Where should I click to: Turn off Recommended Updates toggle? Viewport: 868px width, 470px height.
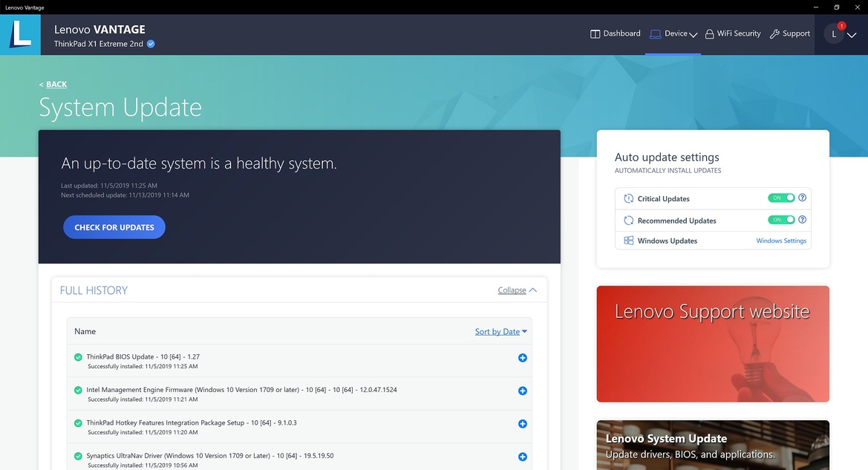tap(781, 220)
